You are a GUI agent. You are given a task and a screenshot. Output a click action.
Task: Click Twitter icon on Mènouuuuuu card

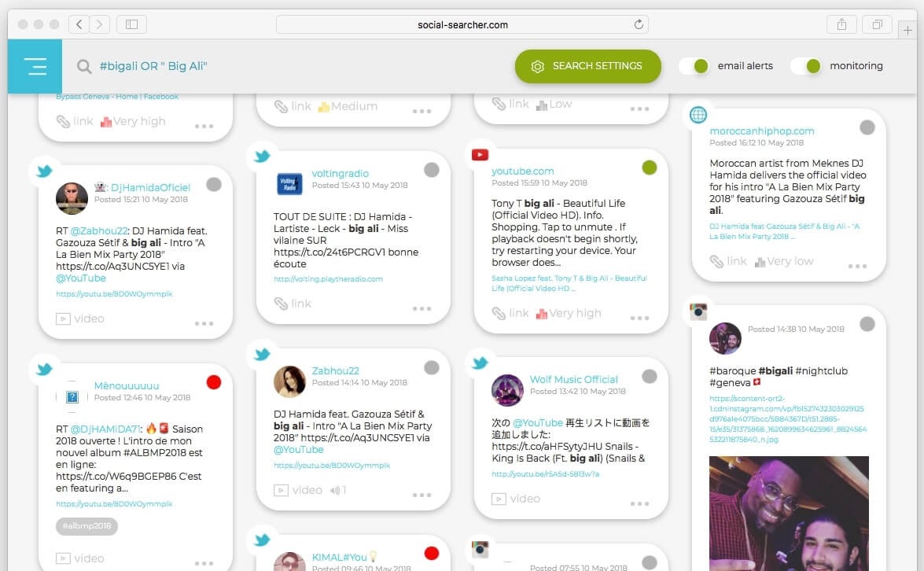(44, 369)
